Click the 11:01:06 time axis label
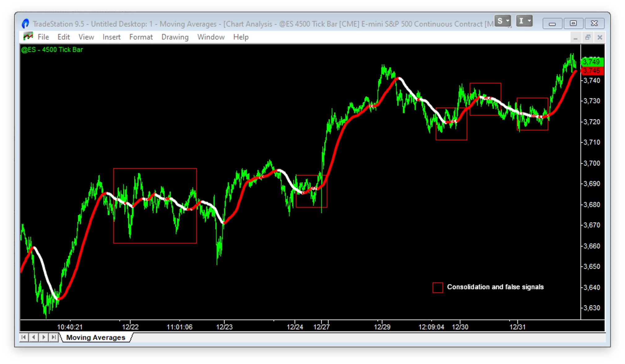 point(179,327)
